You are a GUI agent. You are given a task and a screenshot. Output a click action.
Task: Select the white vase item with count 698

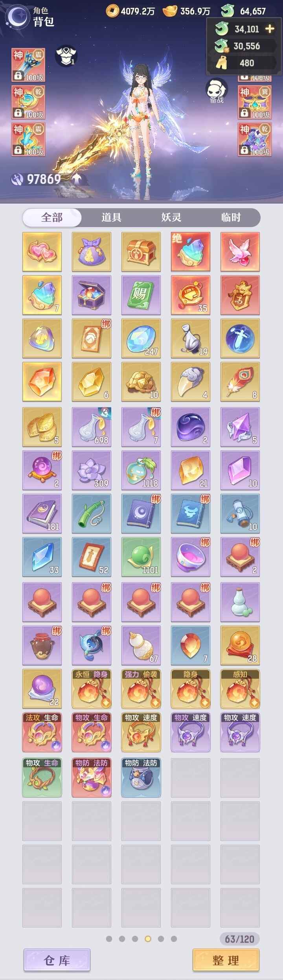(92, 427)
